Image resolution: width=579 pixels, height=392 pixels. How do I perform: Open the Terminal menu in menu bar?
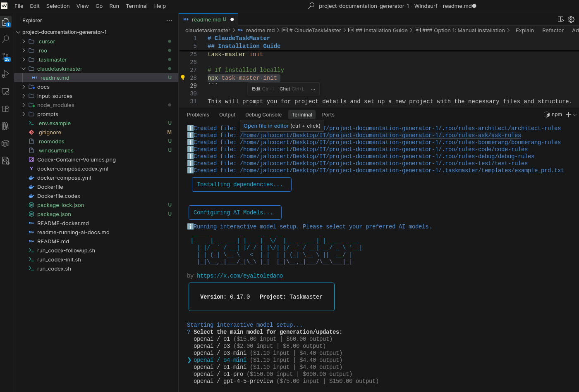(x=136, y=6)
